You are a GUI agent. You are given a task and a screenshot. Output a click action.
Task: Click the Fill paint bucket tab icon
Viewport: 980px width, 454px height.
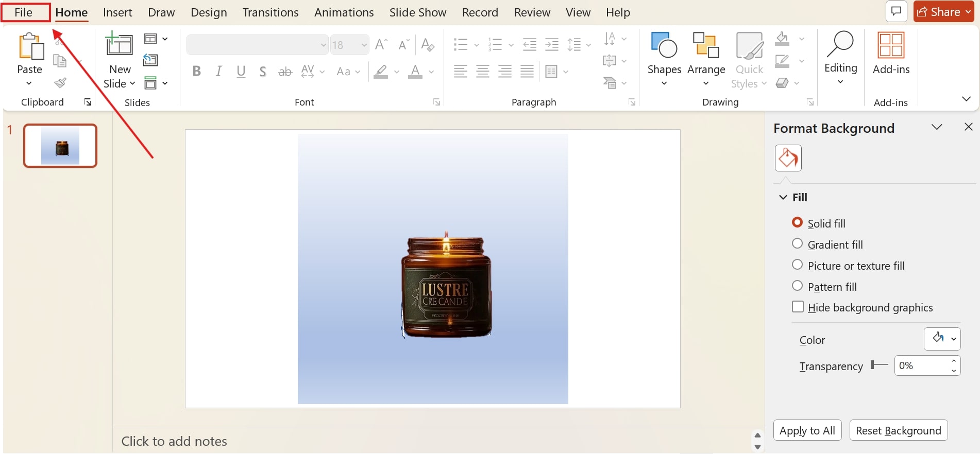788,158
